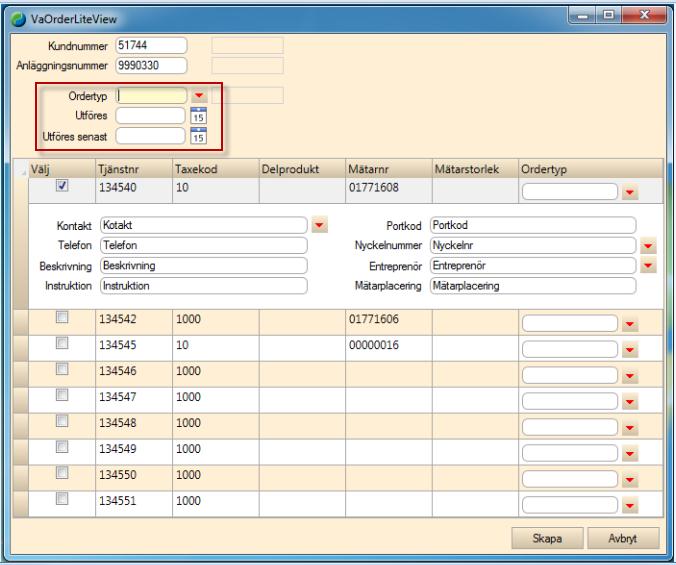This screenshot has width=676, height=565.
Task: Open Ordertyp dropdown for row 134546
Action: [x=630, y=376]
